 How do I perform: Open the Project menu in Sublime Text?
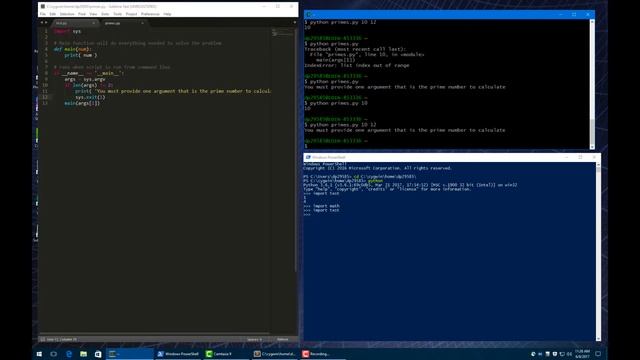[131, 14]
